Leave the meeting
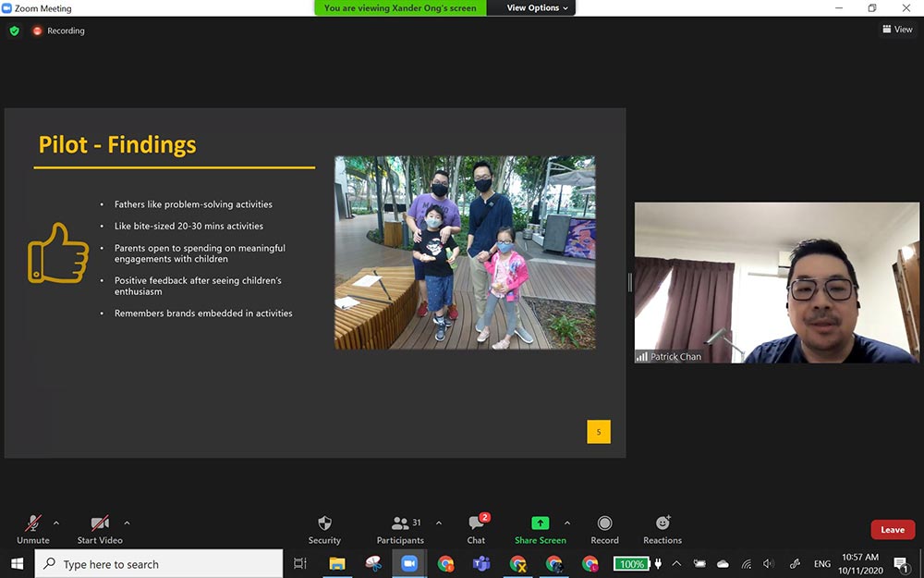 [892, 530]
